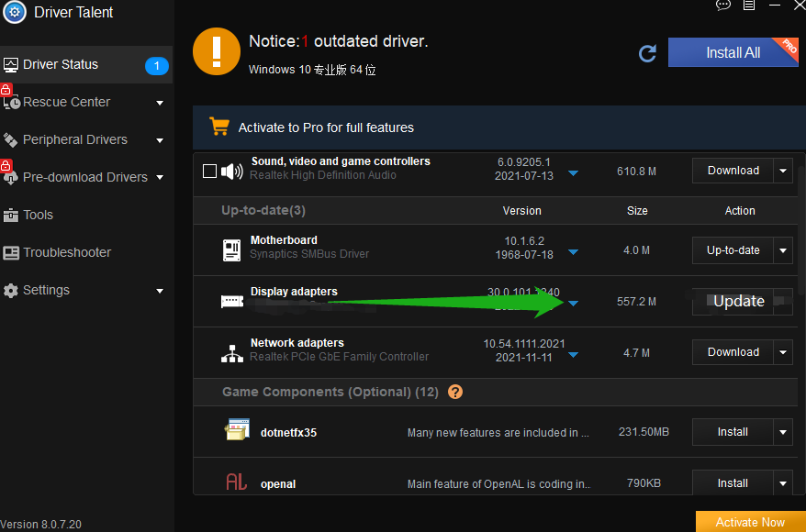
Task: Select the Synaptics SMBus Driver row text
Action: (x=309, y=254)
